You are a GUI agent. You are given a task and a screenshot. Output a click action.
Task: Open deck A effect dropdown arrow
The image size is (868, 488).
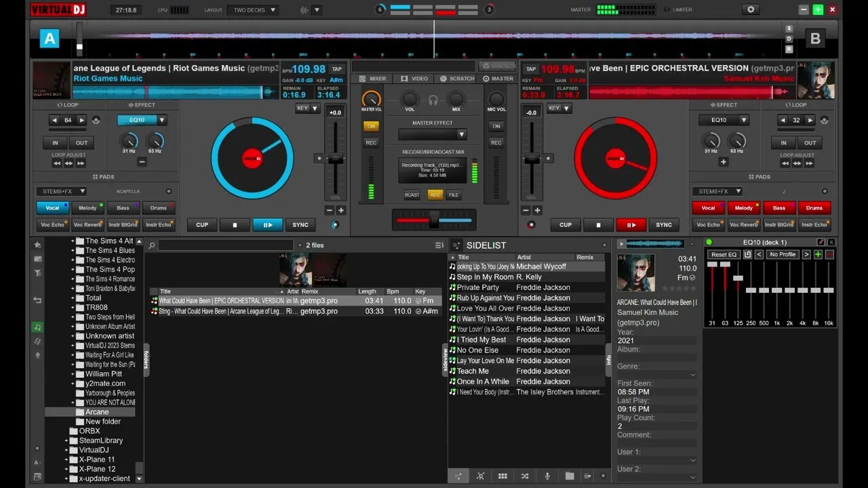(x=162, y=120)
